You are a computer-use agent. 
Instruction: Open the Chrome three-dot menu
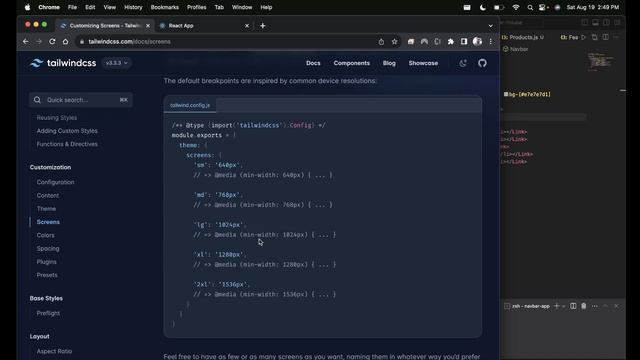[x=491, y=42]
